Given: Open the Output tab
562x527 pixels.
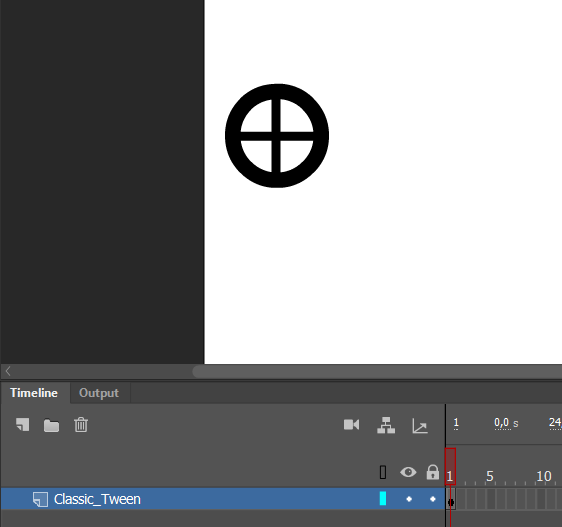Looking at the screenshot, I should tap(99, 393).
